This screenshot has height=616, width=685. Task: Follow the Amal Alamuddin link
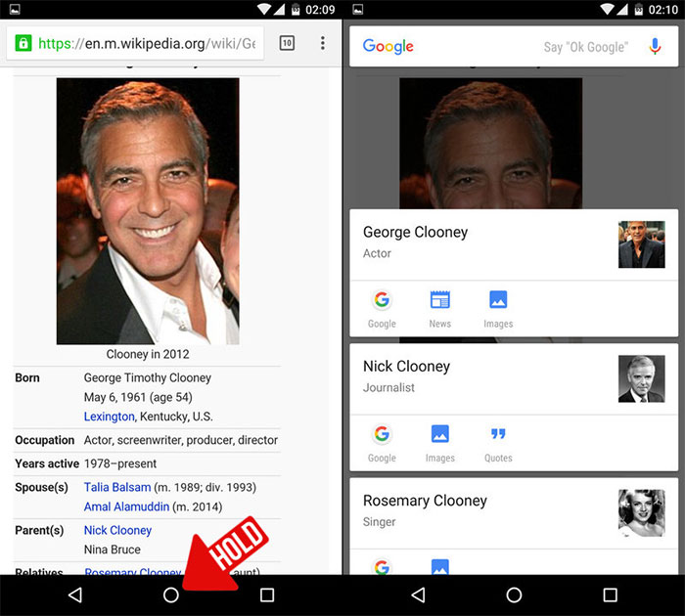(126, 506)
